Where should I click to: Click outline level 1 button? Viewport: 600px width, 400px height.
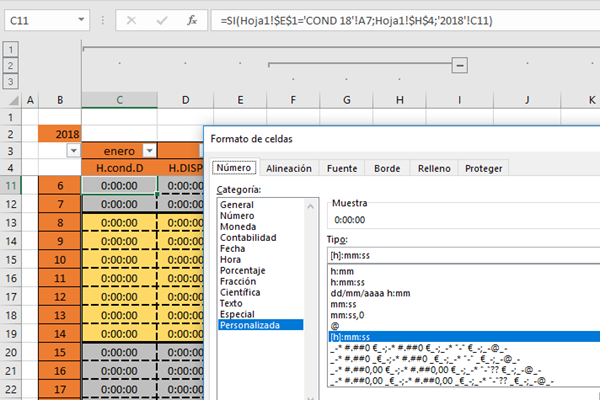click(12, 49)
